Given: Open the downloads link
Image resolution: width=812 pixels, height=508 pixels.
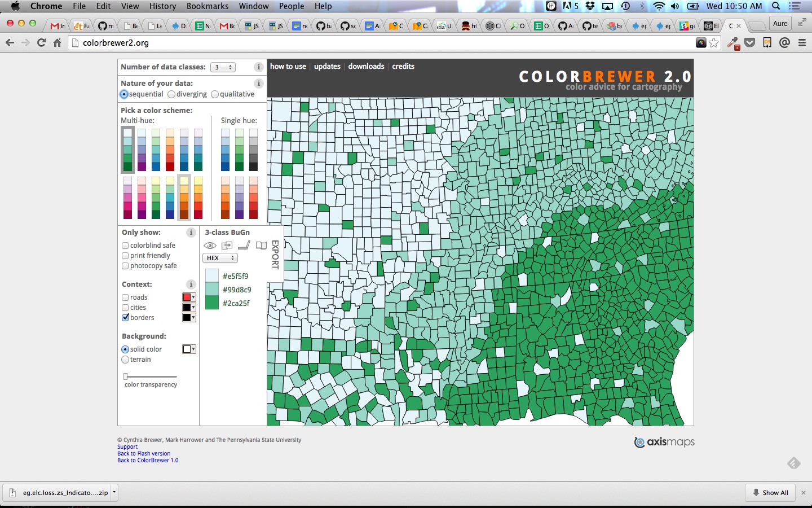Looking at the screenshot, I should (366, 67).
